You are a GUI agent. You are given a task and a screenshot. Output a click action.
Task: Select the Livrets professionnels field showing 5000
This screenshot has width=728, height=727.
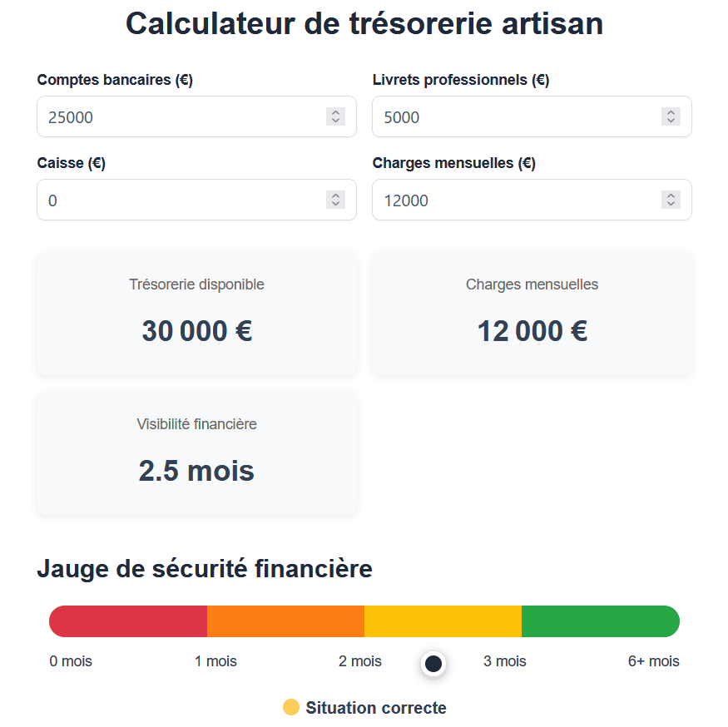[x=532, y=116]
